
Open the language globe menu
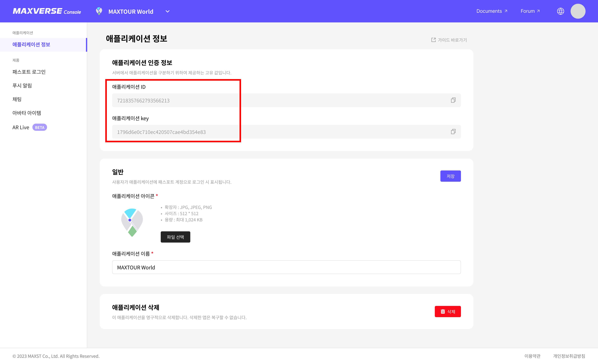pyautogui.click(x=560, y=11)
